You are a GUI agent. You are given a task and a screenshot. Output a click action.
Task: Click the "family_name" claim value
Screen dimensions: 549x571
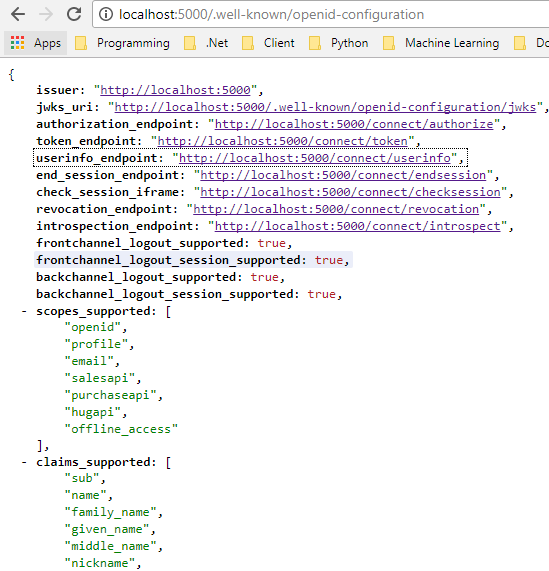(110, 512)
